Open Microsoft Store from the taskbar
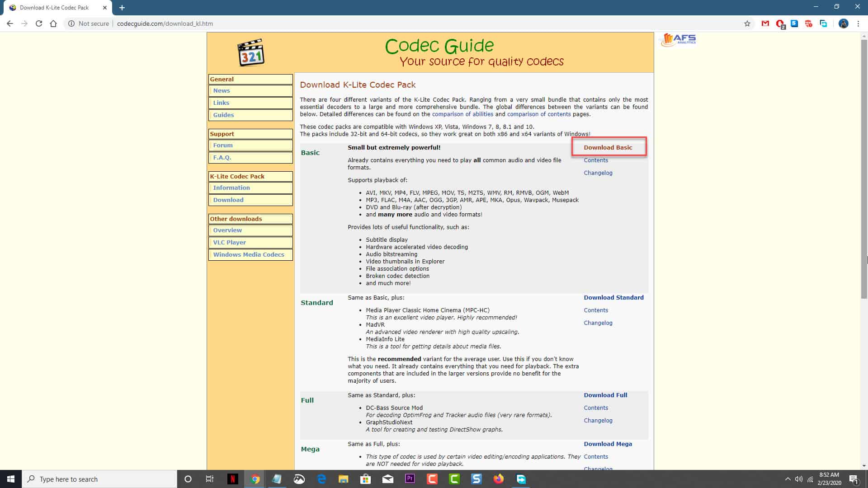The height and width of the screenshot is (488, 868). [366, 479]
